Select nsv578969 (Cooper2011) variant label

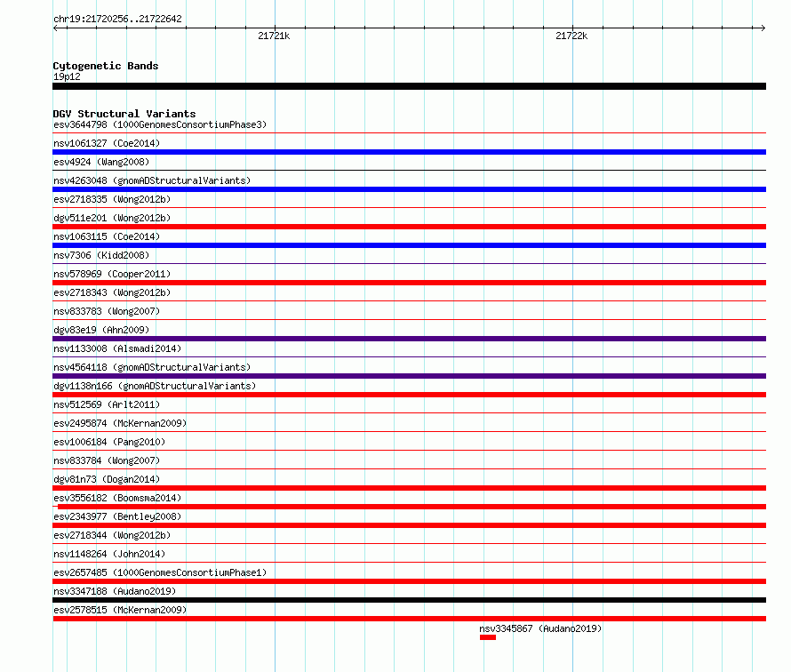[112, 274]
